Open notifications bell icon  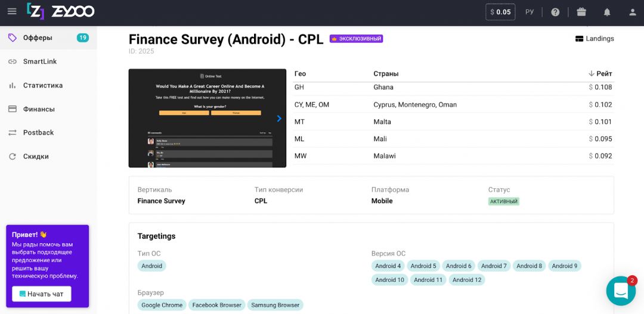tap(607, 12)
